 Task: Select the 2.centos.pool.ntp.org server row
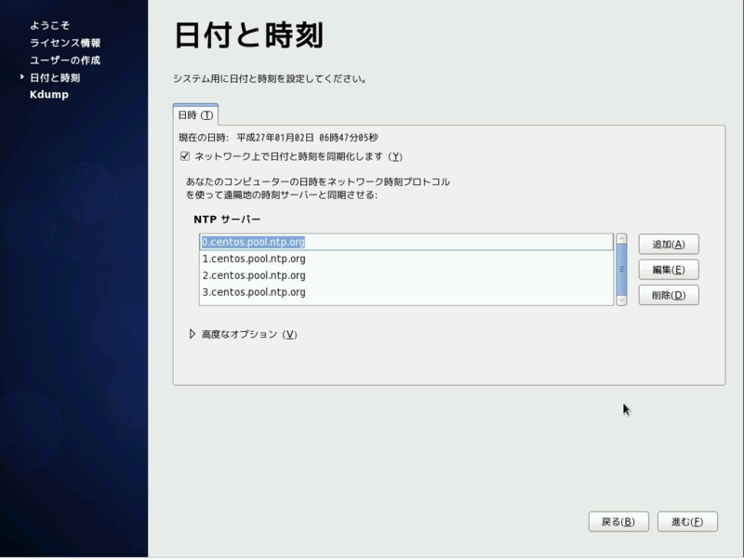point(406,275)
